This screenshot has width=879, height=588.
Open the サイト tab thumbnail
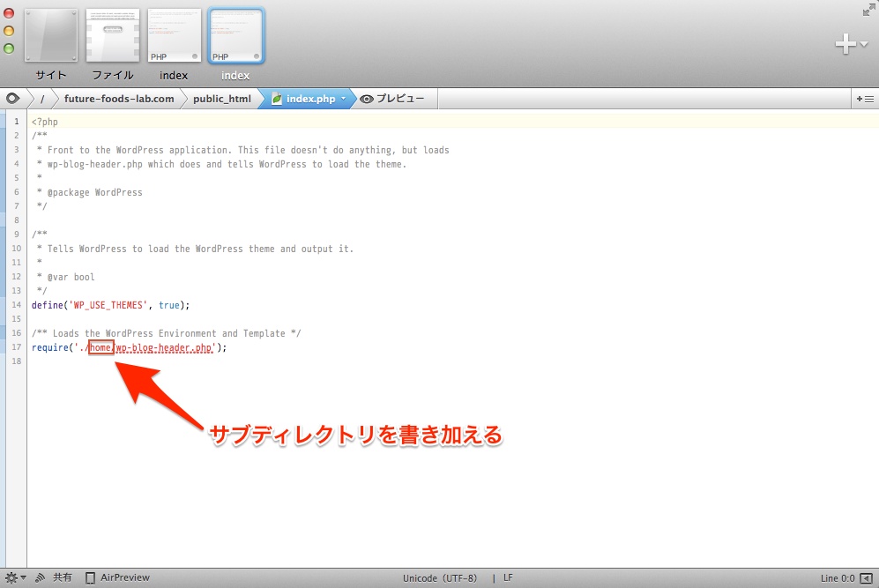coord(50,35)
